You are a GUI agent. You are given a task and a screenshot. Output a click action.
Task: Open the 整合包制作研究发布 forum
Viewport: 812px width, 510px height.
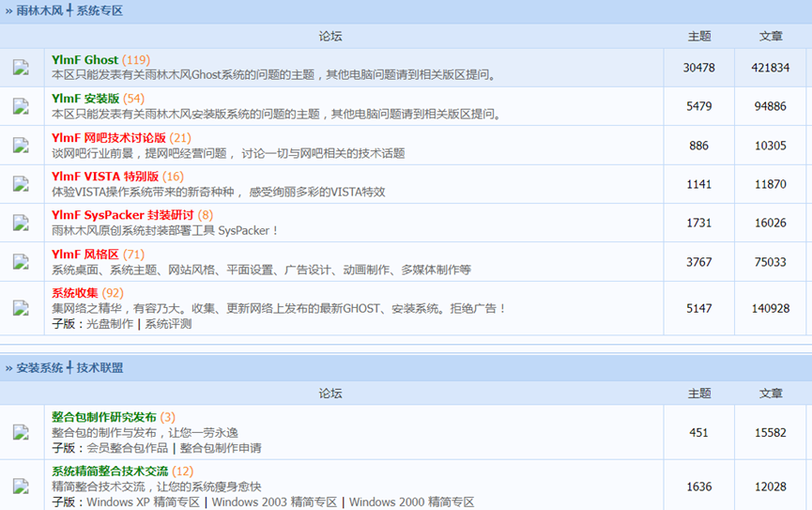click(104, 417)
